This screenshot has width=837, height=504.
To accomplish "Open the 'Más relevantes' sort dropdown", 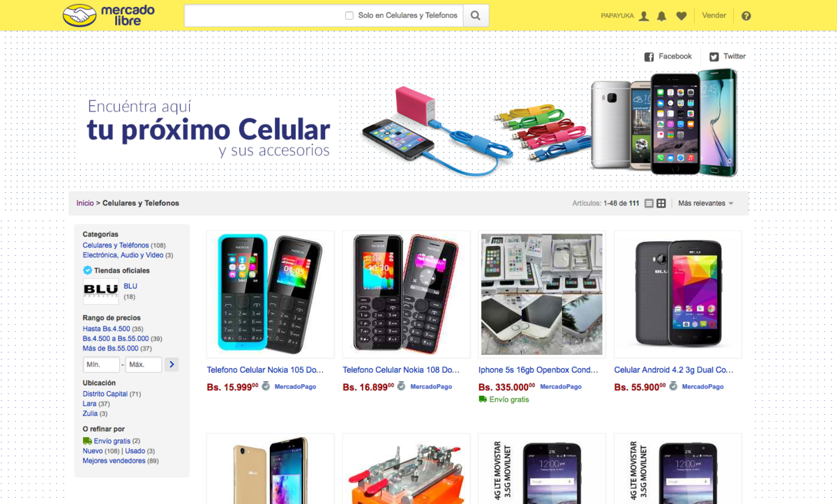I will click(705, 204).
